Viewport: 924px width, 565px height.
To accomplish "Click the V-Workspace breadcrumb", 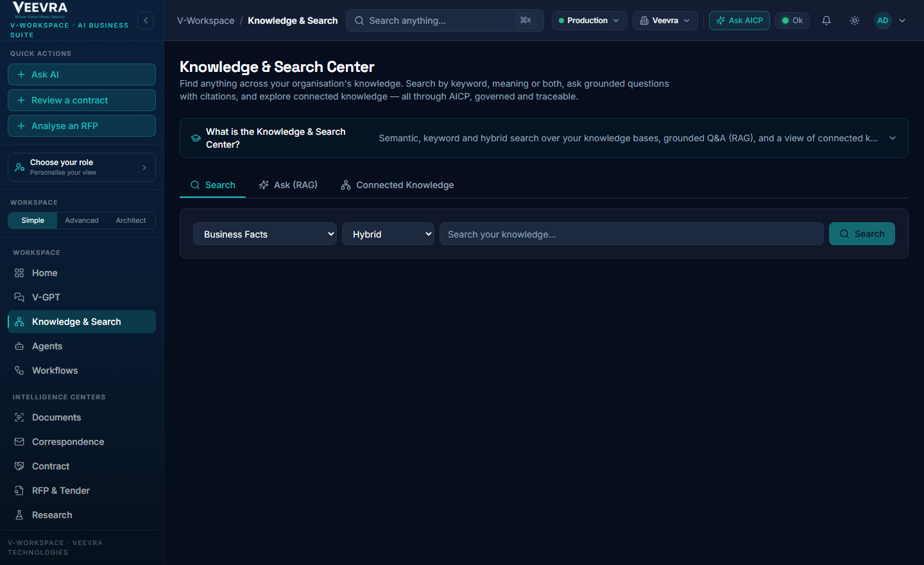I will [x=206, y=21].
